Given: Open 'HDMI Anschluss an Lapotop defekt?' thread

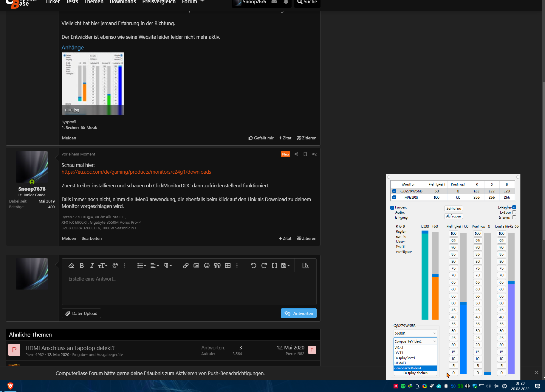Looking at the screenshot, I should 70,348.
